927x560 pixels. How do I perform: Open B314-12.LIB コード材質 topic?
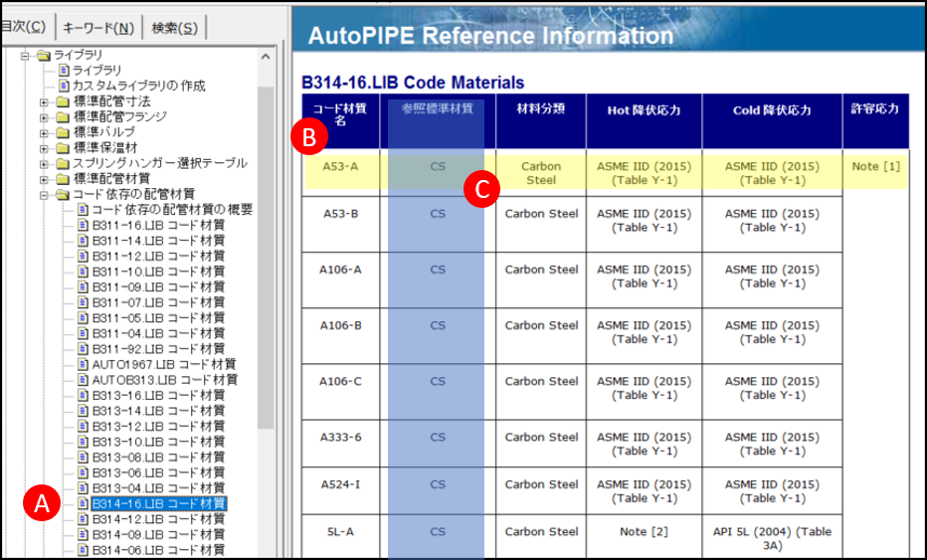pyautogui.click(x=158, y=518)
